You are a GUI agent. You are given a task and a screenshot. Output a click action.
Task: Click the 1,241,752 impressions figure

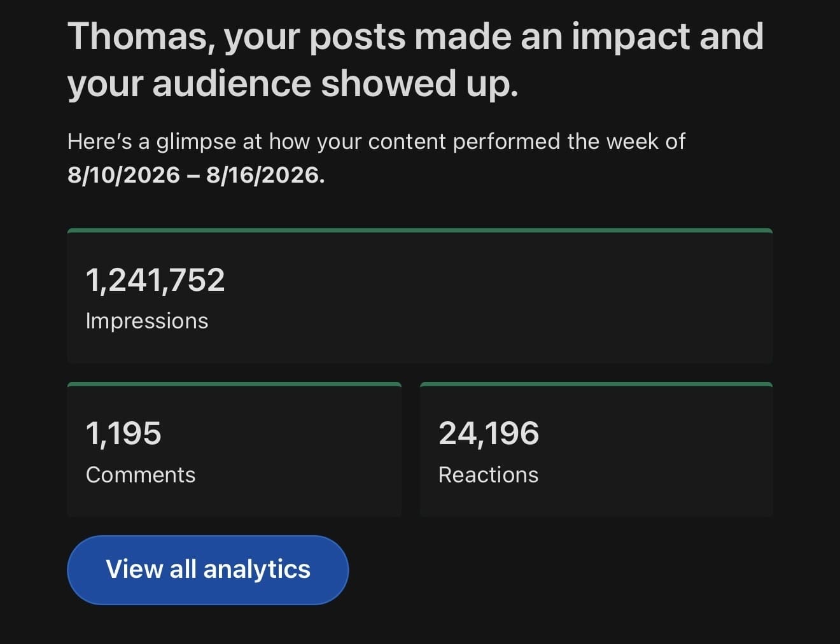coord(155,280)
